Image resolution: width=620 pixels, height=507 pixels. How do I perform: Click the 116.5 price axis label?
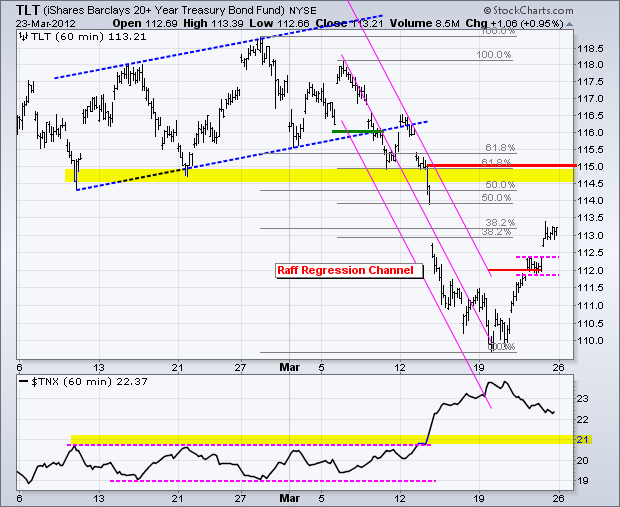click(x=590, y=116)
